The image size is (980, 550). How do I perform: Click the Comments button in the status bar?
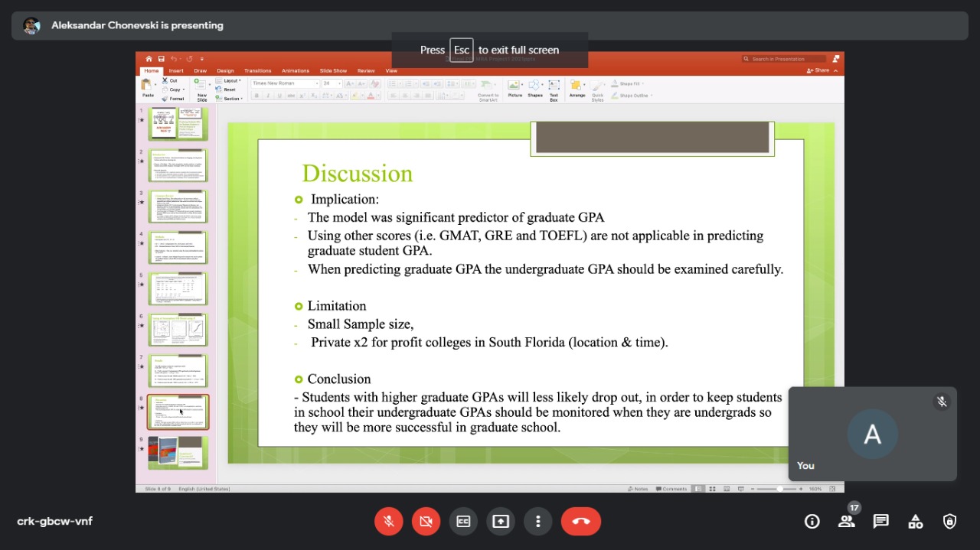tap(672, 489)
